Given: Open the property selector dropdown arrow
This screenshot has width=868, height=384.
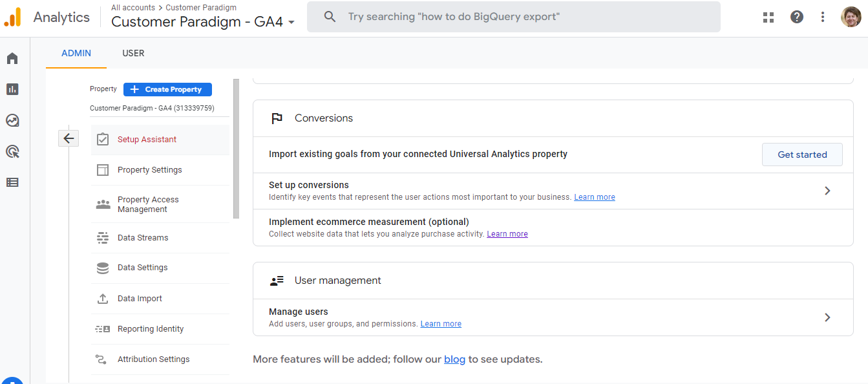Looking at the screenshot, I should click(x=290, y=22).
